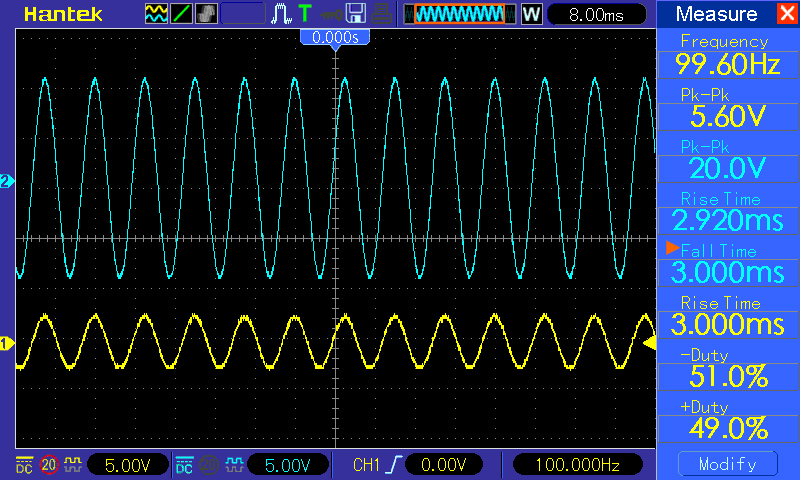Click the CH1 yellow DC coupling icon
800x480 pixels.
click(24, 465)
